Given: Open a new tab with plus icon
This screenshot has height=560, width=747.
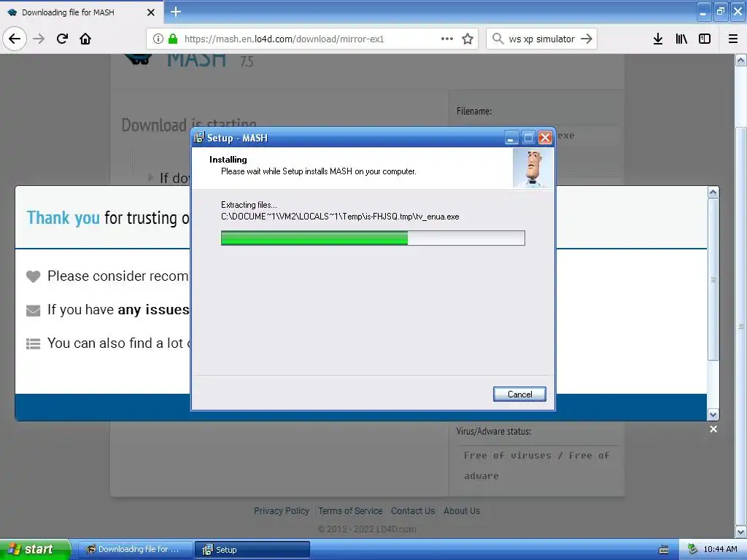Looking at the screenshot, I should pos(176,12).
